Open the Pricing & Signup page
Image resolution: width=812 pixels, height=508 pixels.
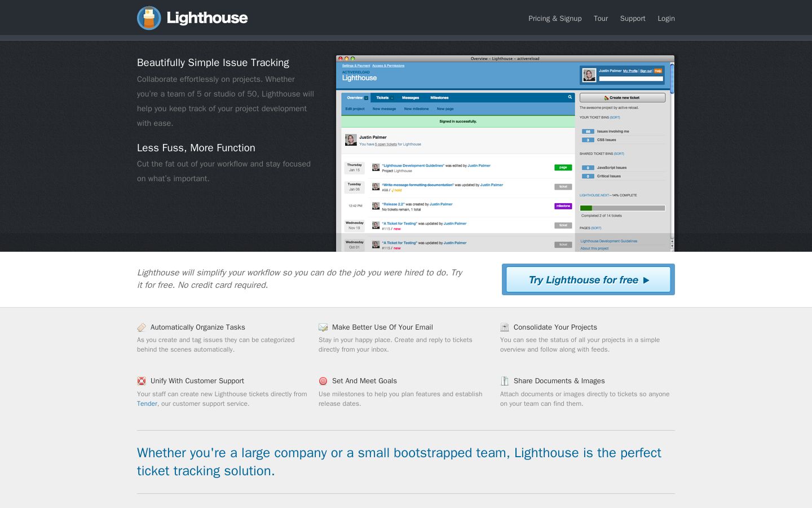[555, 19]
